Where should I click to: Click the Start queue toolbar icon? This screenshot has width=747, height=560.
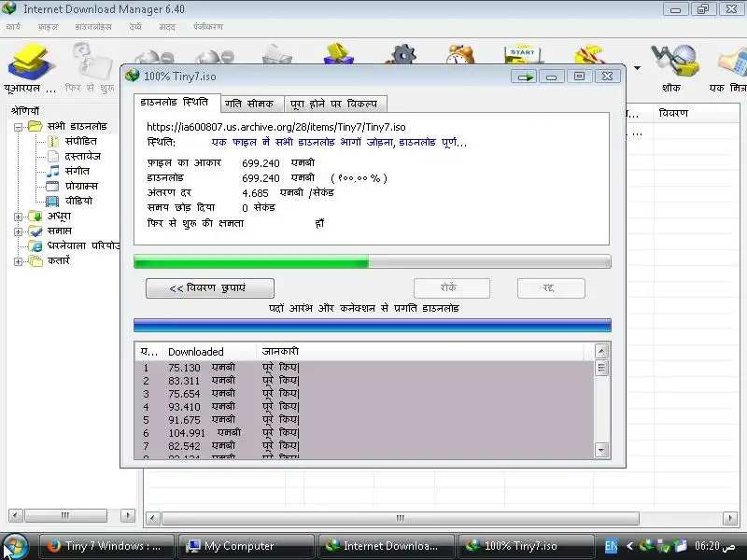(x=523, y=54)
